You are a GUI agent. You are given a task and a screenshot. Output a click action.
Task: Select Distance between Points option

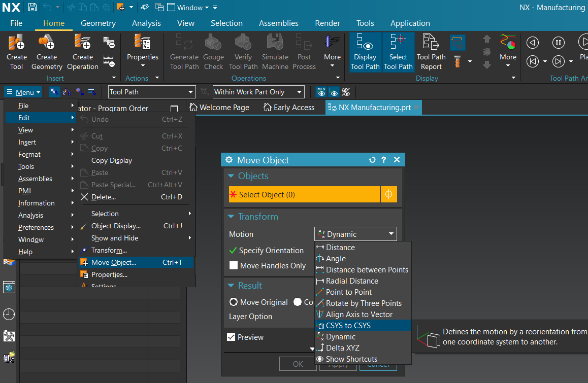coord(363,270)
